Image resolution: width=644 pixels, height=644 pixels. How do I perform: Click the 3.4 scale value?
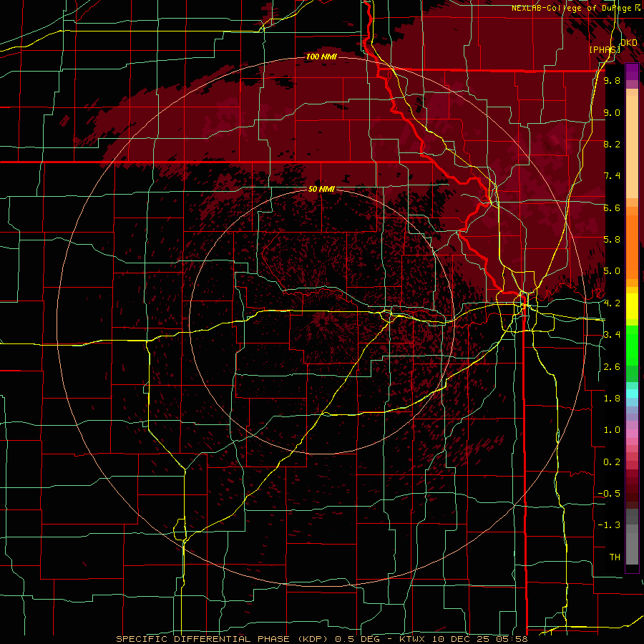(x=612, y=335)
